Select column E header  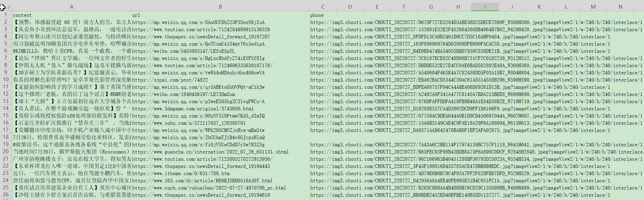click(377, 7)
